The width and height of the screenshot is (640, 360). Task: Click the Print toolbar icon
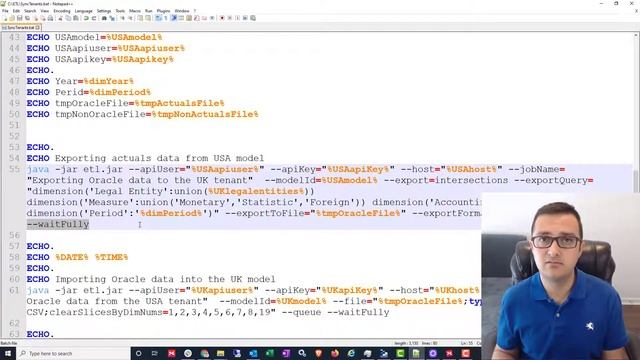tap(50, 18)
